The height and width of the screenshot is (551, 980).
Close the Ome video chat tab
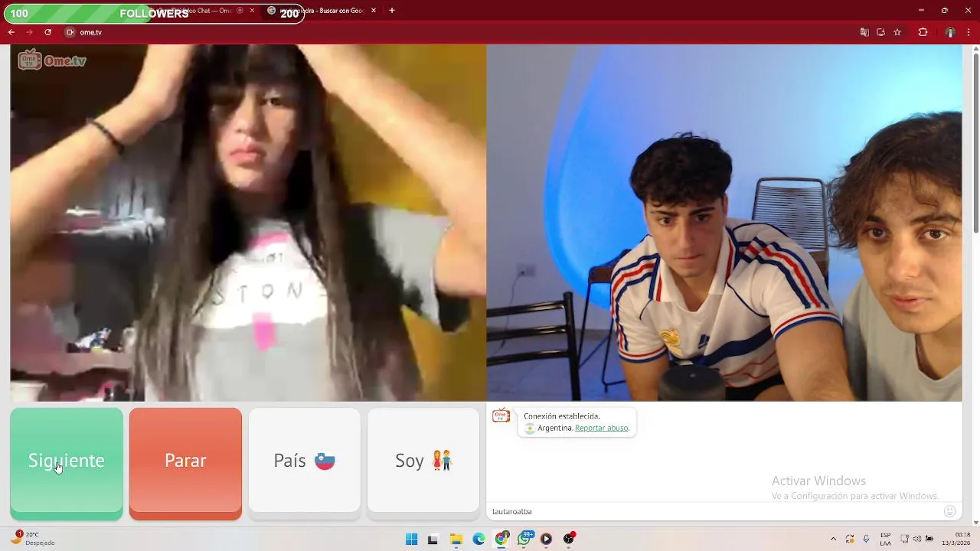click(252, 11)
